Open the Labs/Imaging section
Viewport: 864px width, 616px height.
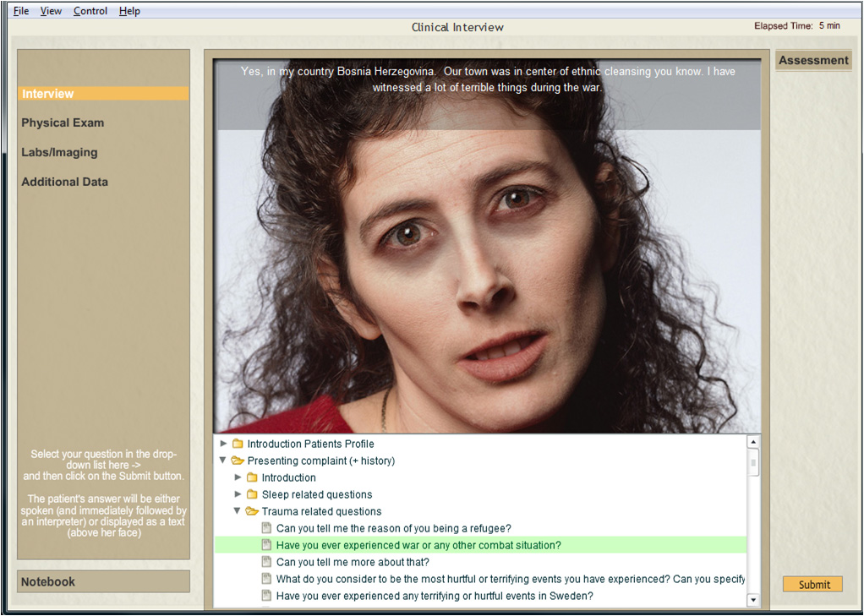tap(59, 152)
